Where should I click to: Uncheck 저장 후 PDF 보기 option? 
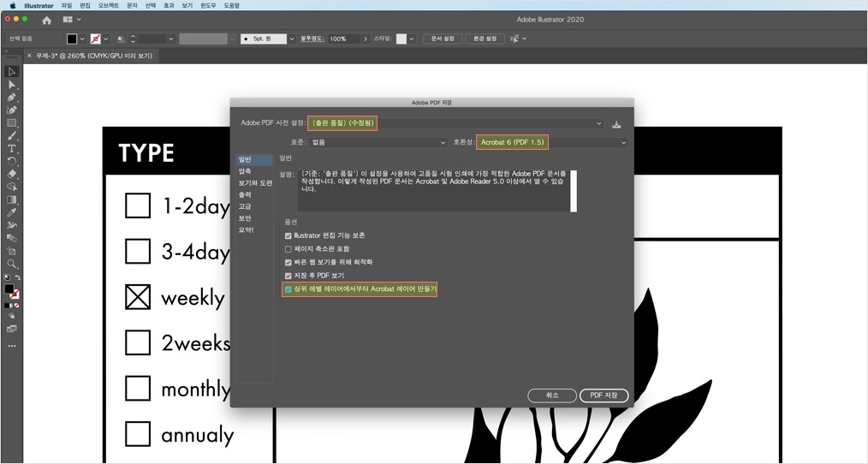288,276
